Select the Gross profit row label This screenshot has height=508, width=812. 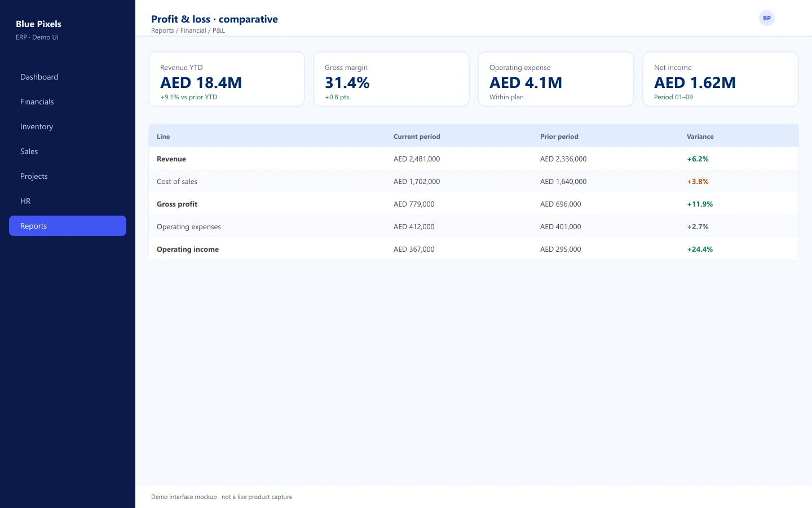(177, 204)
